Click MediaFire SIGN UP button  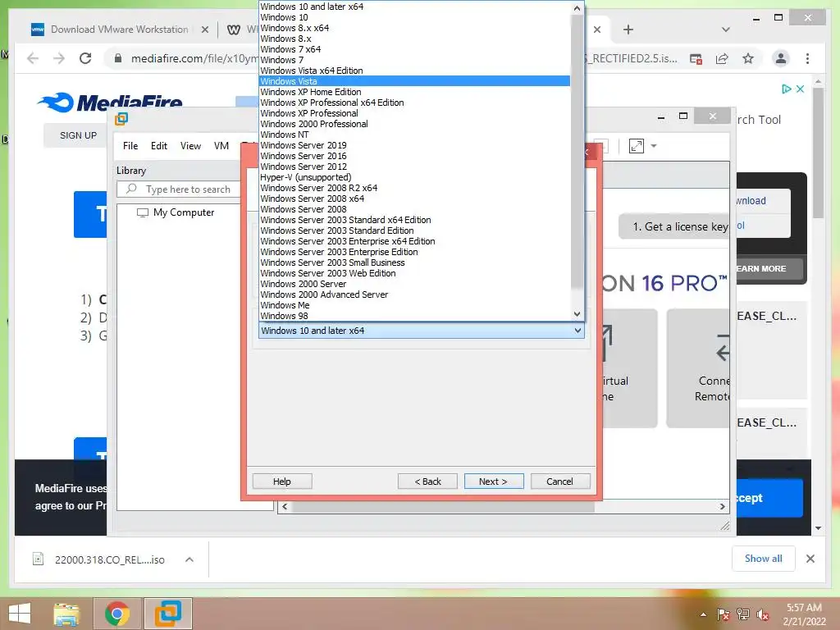tap(78, 135)
